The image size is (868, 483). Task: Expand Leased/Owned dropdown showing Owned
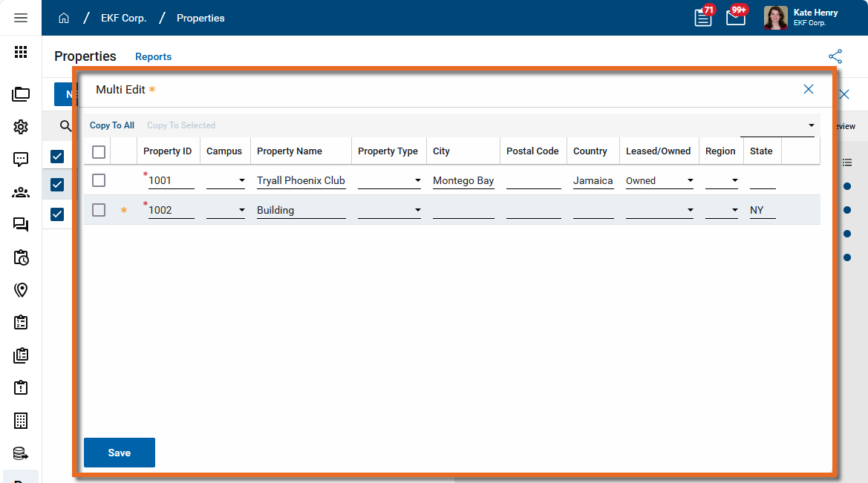[x=690, y=180]
